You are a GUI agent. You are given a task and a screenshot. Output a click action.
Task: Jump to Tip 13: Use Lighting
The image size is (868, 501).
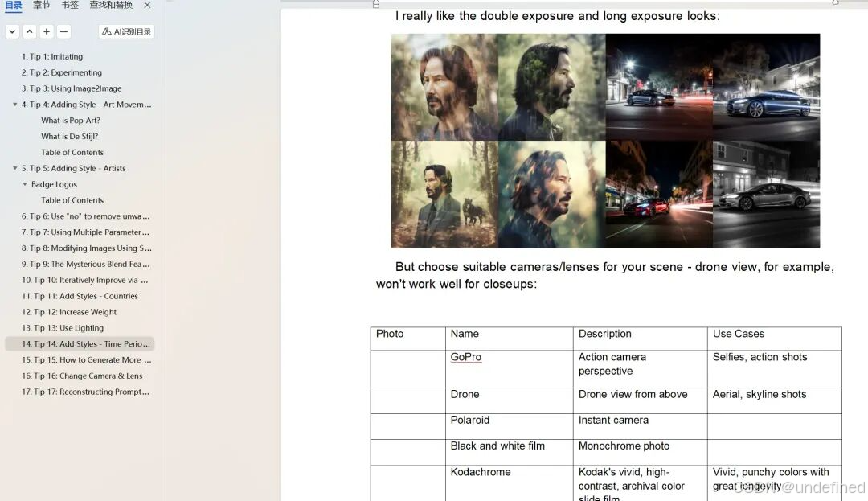(x=63, y=328)
